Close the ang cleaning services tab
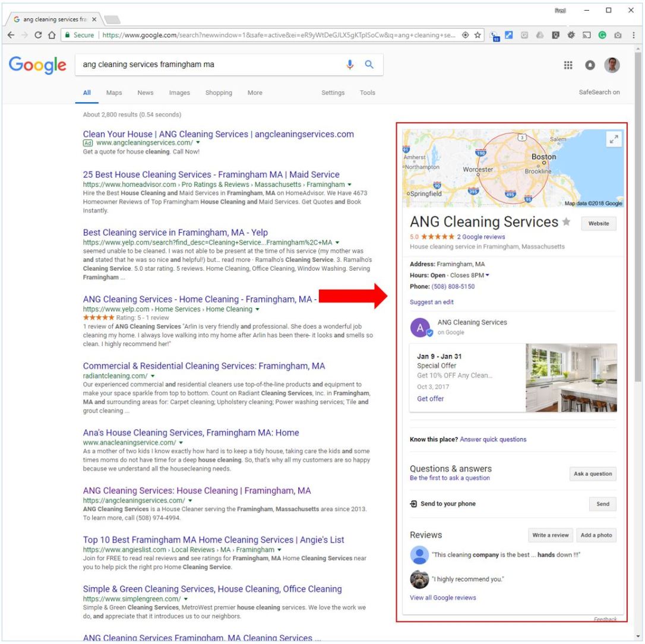The width and height of the screenshot is (645, 644). [94, 20]
